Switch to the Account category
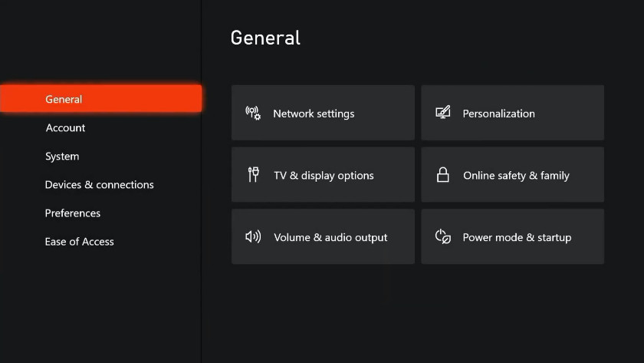Screen dimensions: 644x363 (65, 128)
